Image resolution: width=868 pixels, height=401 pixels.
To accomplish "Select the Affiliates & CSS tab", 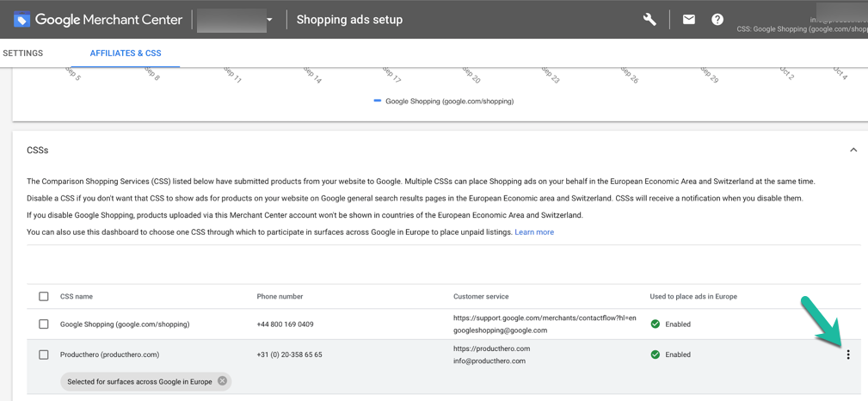I will click(126, 53).
